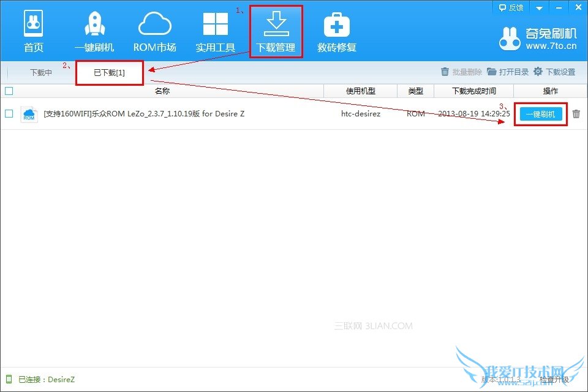The image size is (588, 392).
Task: Click the 下载完成时间 column header
Action: (473, 91)
